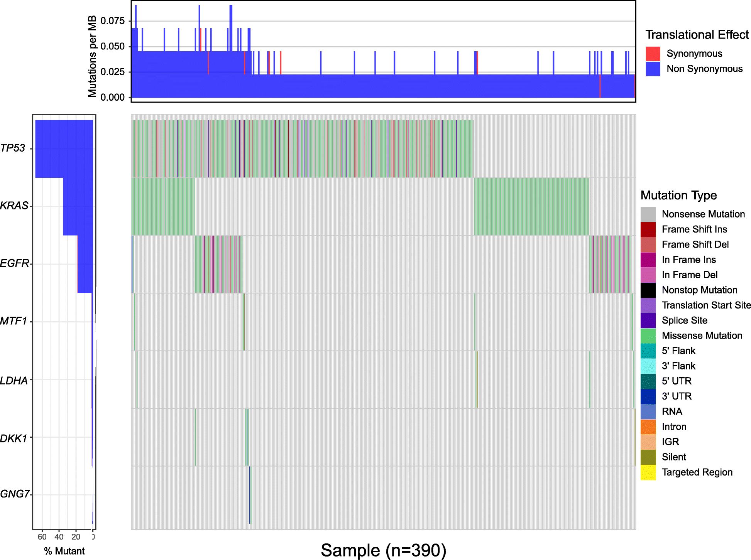Select the 5' Flank teal swatch

(x=648, y=351)
